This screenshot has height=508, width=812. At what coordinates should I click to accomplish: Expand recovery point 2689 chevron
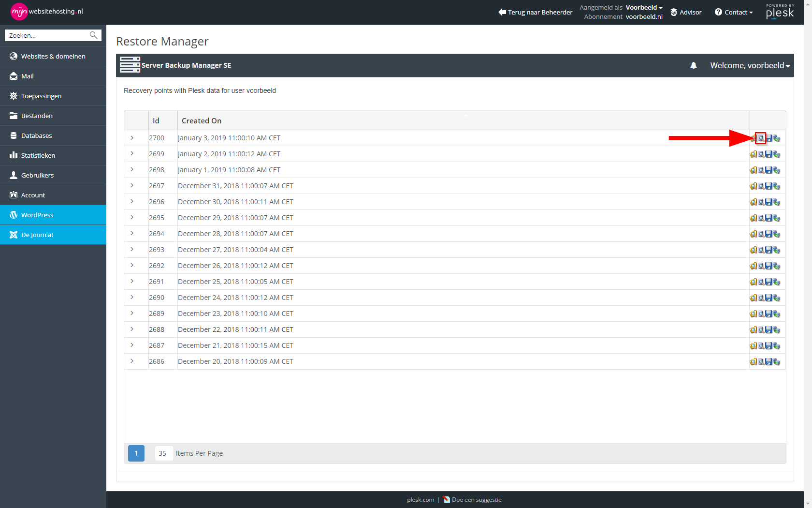click(132, 314)
